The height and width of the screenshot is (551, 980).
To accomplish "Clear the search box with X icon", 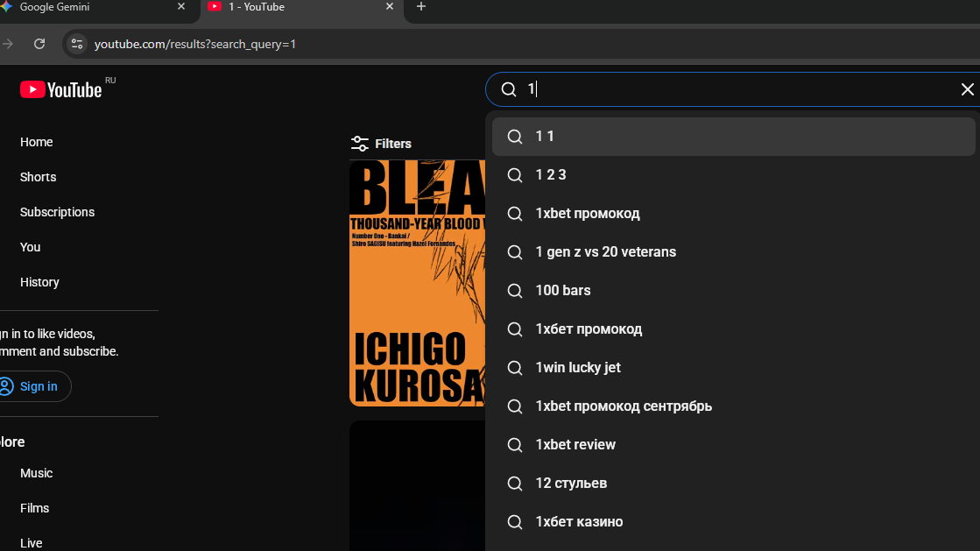I will (967, 89).
